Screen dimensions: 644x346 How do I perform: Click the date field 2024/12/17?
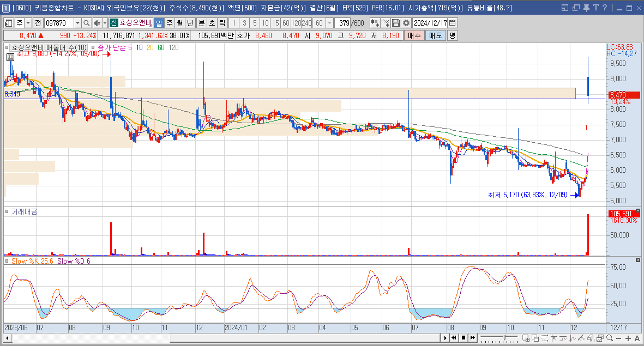[430, 23]
